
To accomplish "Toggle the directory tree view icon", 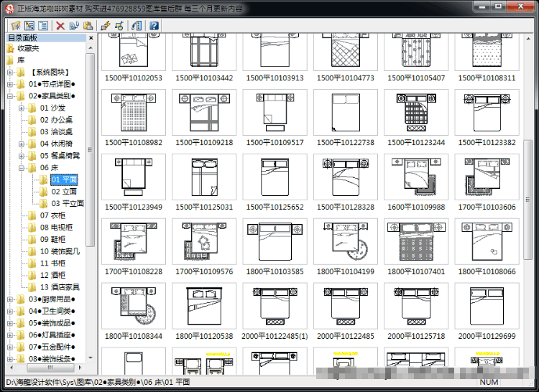I will pyautogui.click(x=29, y=26).
